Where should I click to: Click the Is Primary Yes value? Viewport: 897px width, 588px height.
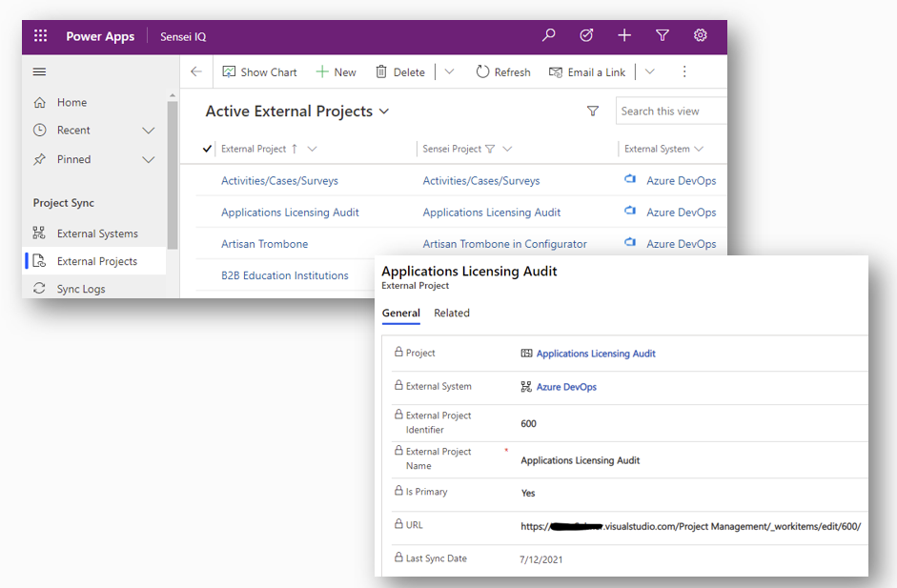click(528, 493)
